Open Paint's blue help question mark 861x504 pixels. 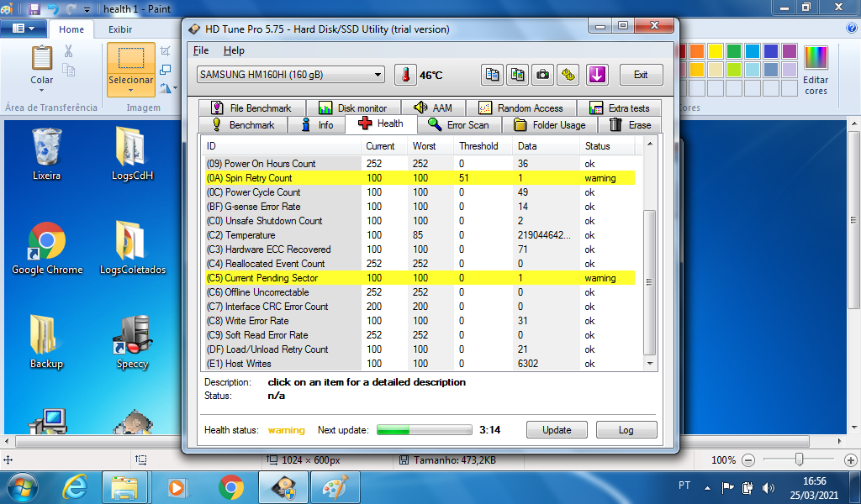pos(852,29)
